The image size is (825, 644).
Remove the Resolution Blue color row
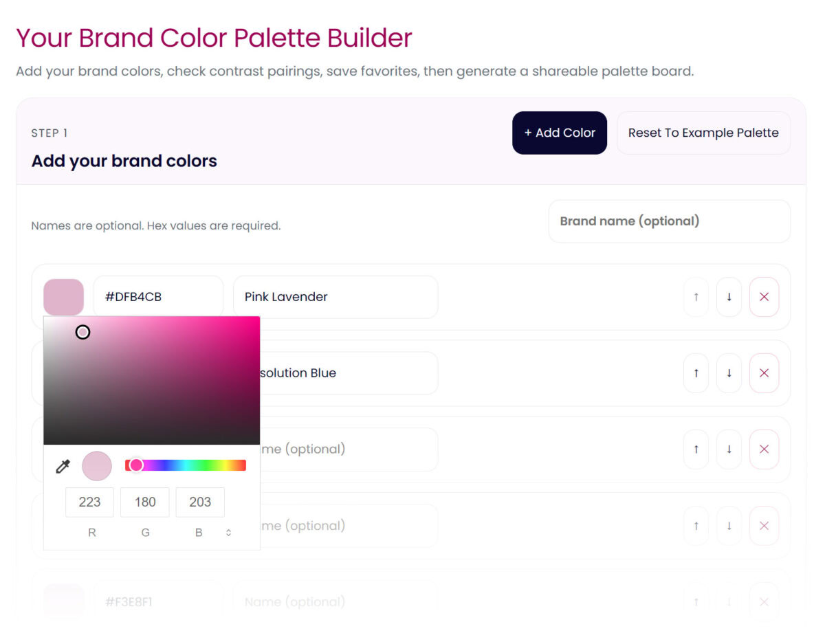click(x=764, y=373)
